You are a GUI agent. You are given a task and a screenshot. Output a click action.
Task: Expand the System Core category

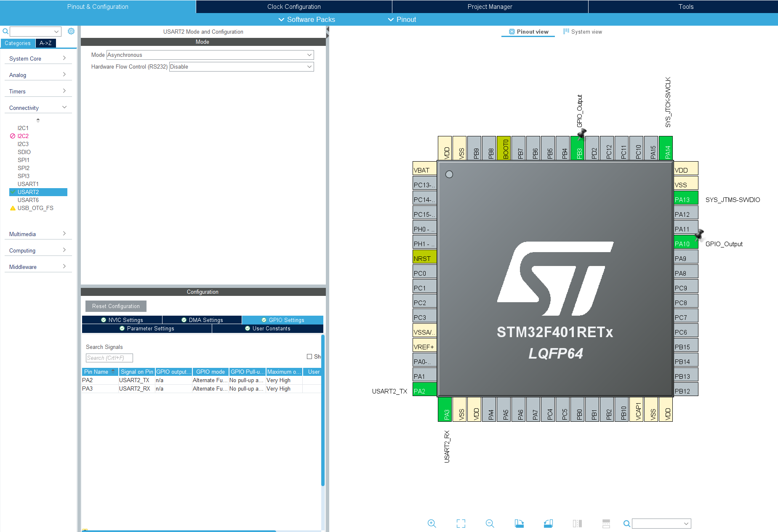tap(38, 59)
